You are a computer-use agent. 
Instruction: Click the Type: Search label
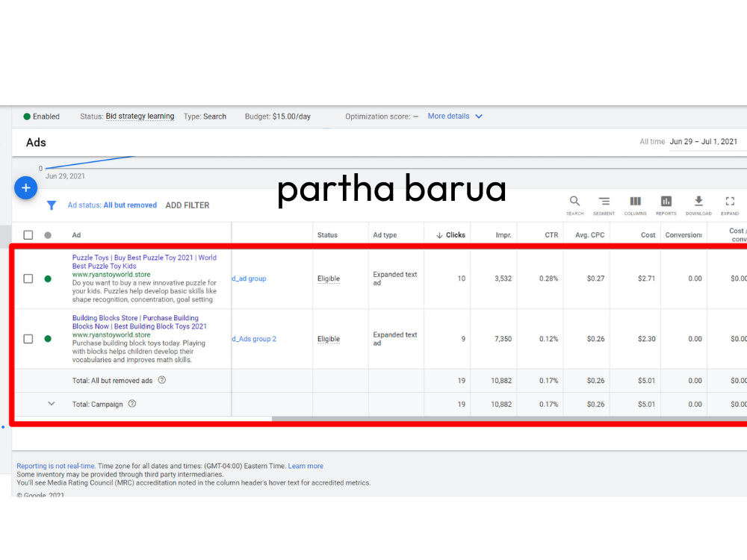click(x=205, y=116)
